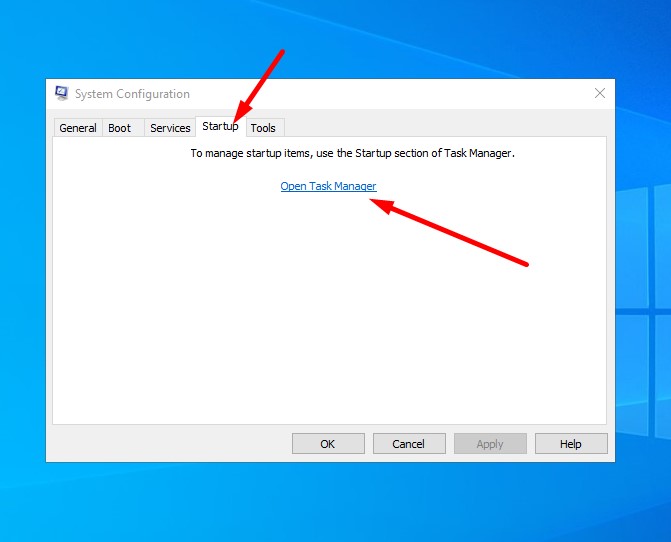Cancel the System Configuration dialog
The image size is (671, 542).
point(409,443)
